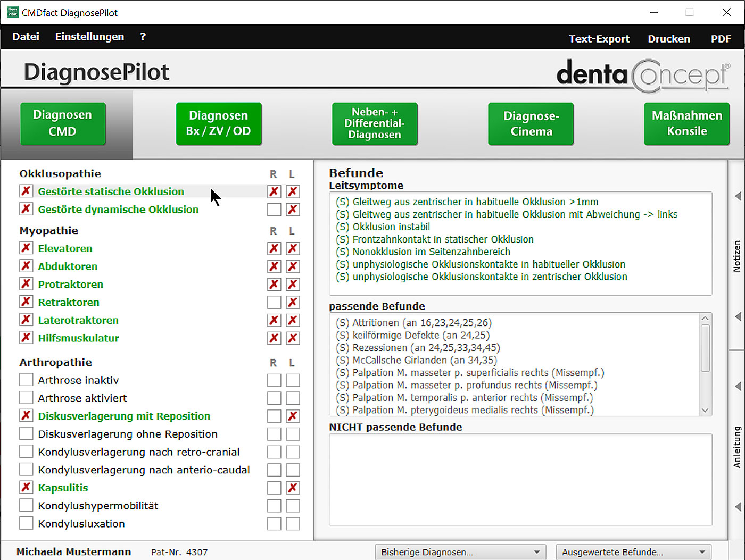Uncheck main box for Gestörte dynamische Okklusion
The image size is (745, 560).
pos(26,209)
